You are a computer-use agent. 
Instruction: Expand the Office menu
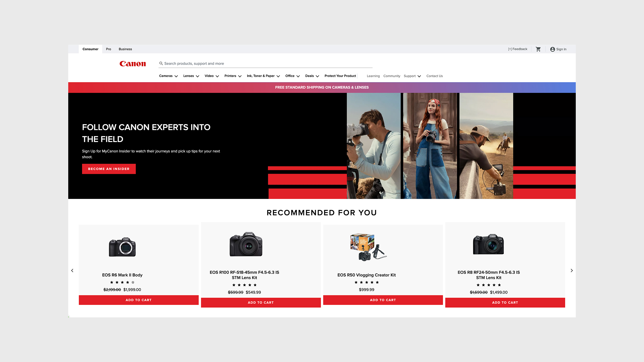(292, 76)
